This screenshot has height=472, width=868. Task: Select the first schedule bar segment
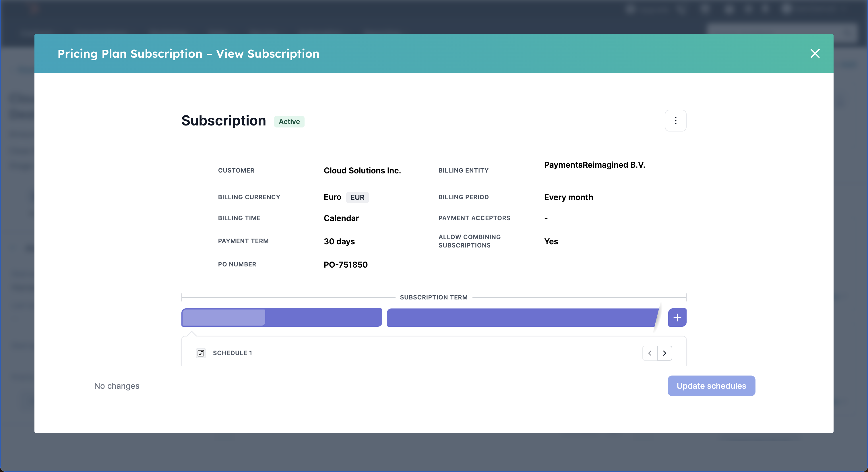click(x=323, y=318)
